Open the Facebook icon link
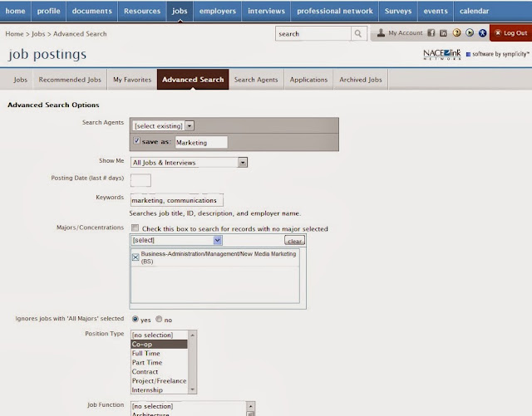 coord(431,33)
